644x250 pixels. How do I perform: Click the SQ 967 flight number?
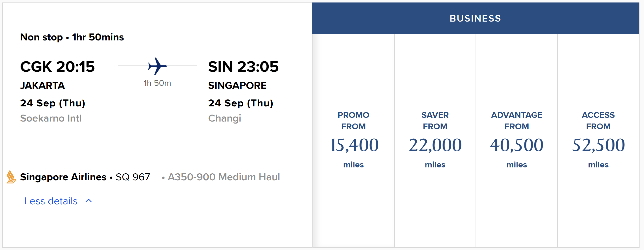[133, 177]
